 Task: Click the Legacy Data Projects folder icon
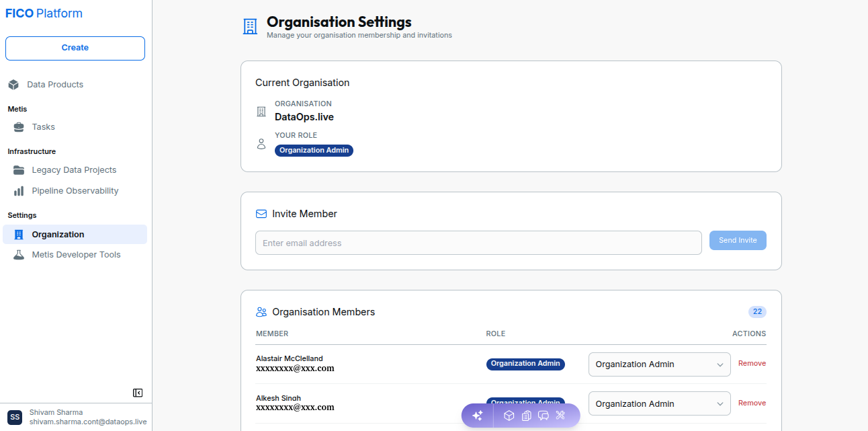pyautogui.click(x=19, y=170)
